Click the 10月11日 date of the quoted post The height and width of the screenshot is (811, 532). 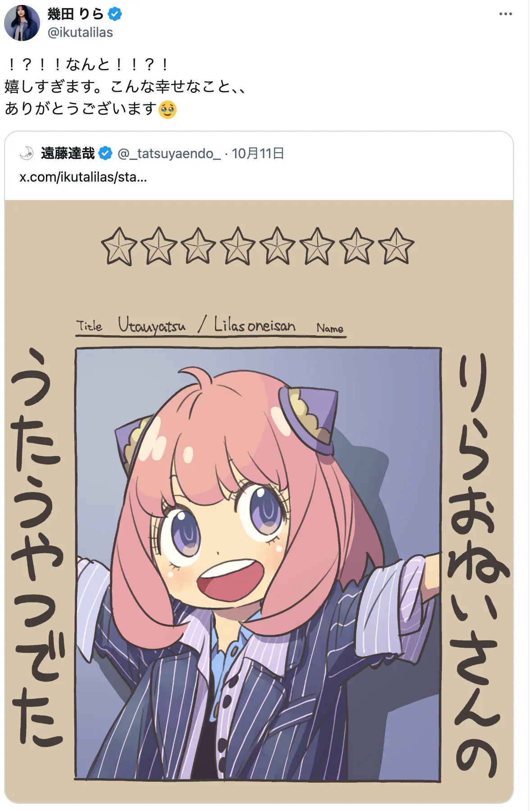(x=258, y=154)
